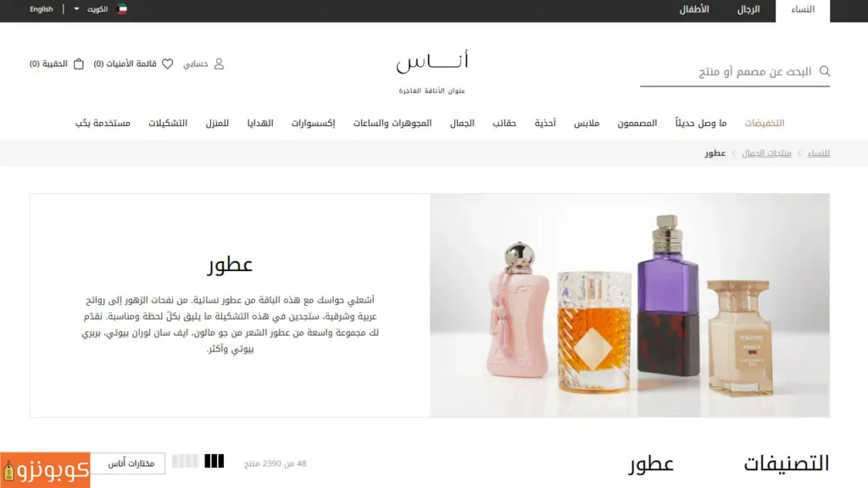
Task: Open the account user icon
Action: (220, 64)
